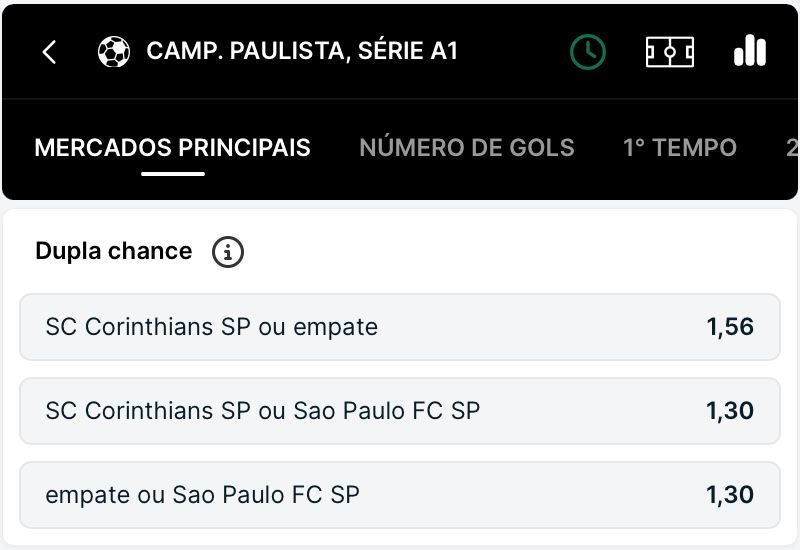Click the soccer ball sport icon

114,52
